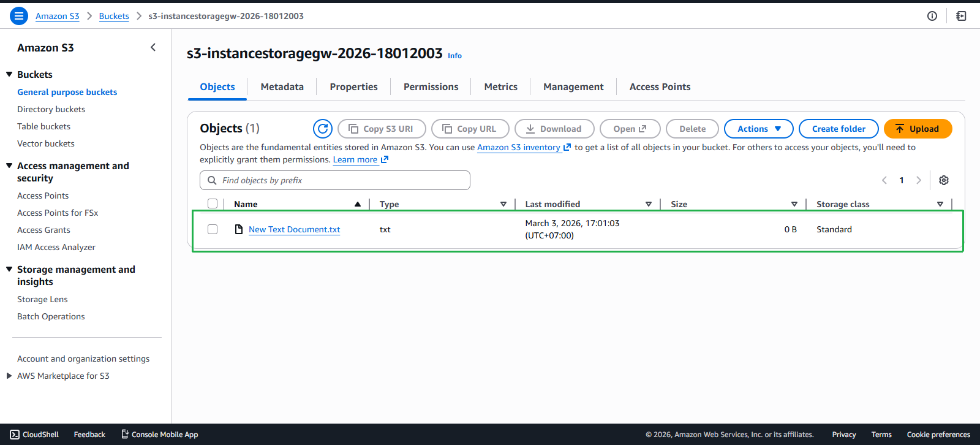The image size is (980, 445).
Task: Open Console Mobile App link
Action: tap(159, 435)
